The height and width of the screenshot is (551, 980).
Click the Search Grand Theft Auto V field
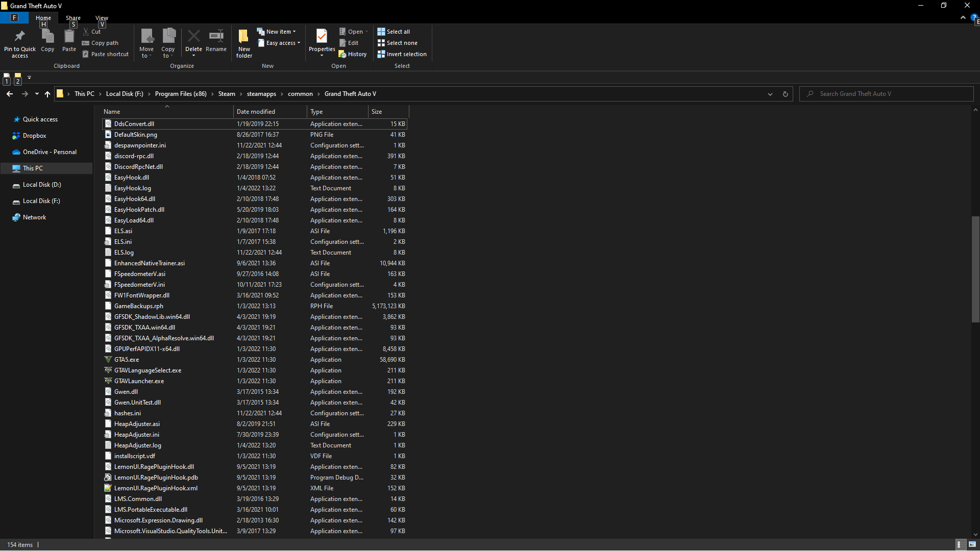tap(888, 94)
